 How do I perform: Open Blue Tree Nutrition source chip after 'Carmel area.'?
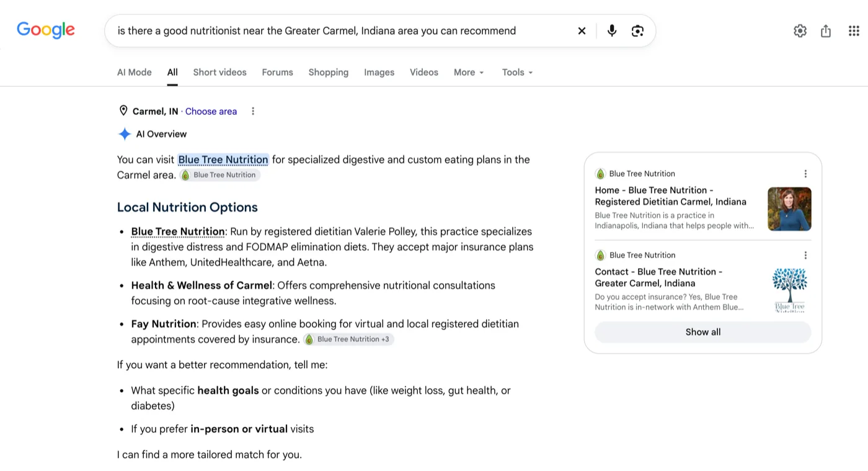(220, 175)
